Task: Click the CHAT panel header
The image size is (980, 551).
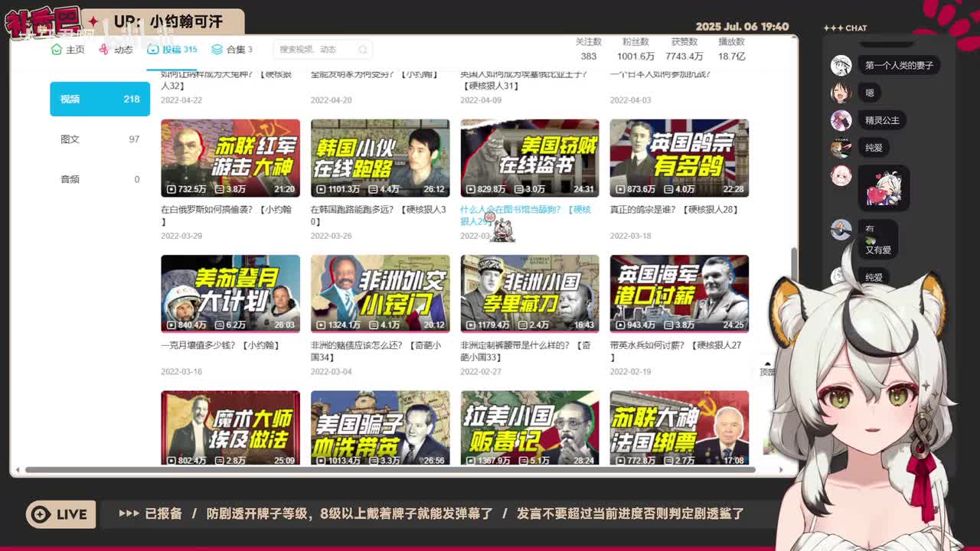Action: pos(845,28)
